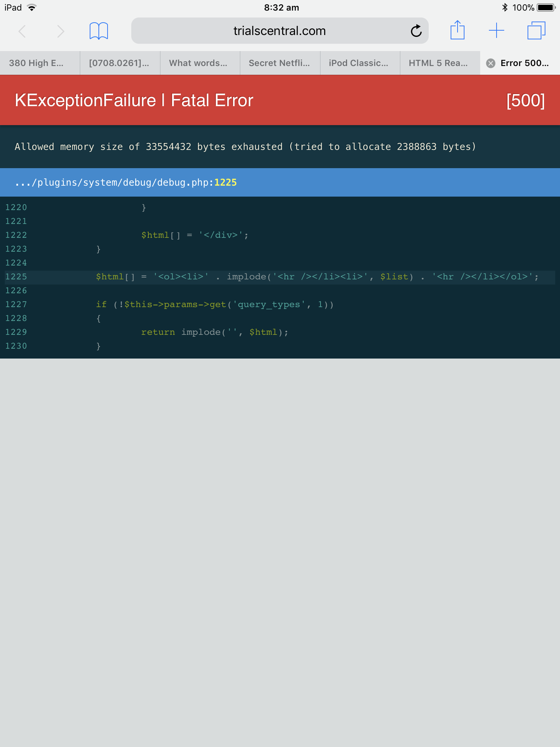Screen dimensions: 560x747
Task: Tap the memory exhausted error message
Action: tap(245, 147)
